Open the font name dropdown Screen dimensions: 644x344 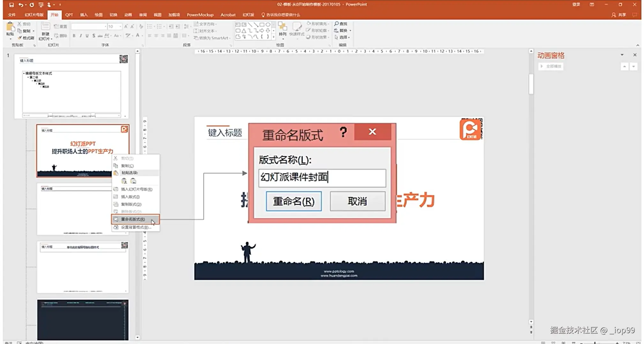coord(105,27)
